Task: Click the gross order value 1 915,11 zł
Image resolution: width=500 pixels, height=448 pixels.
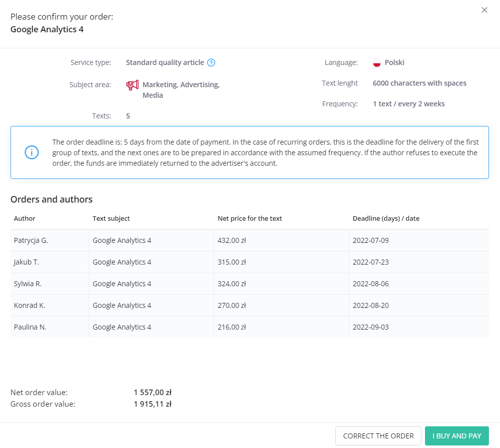Action: coord(153,404)
